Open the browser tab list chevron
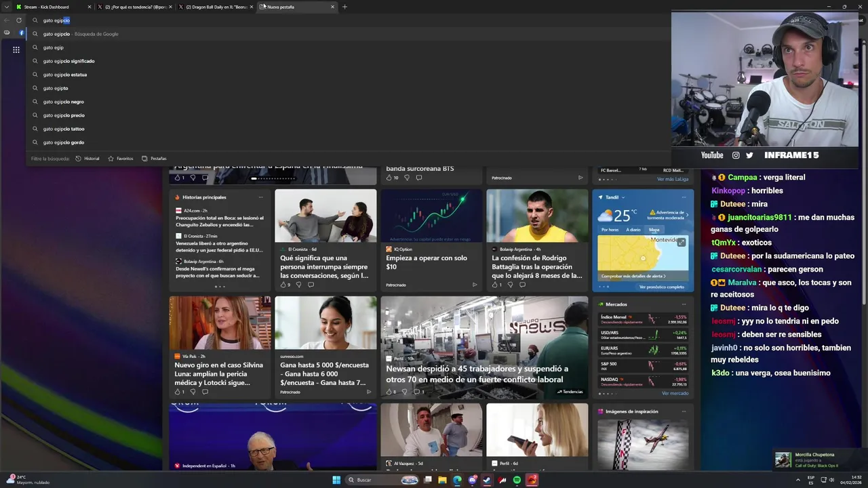Screen dimensions: 868x488 (x=7, y=7)
